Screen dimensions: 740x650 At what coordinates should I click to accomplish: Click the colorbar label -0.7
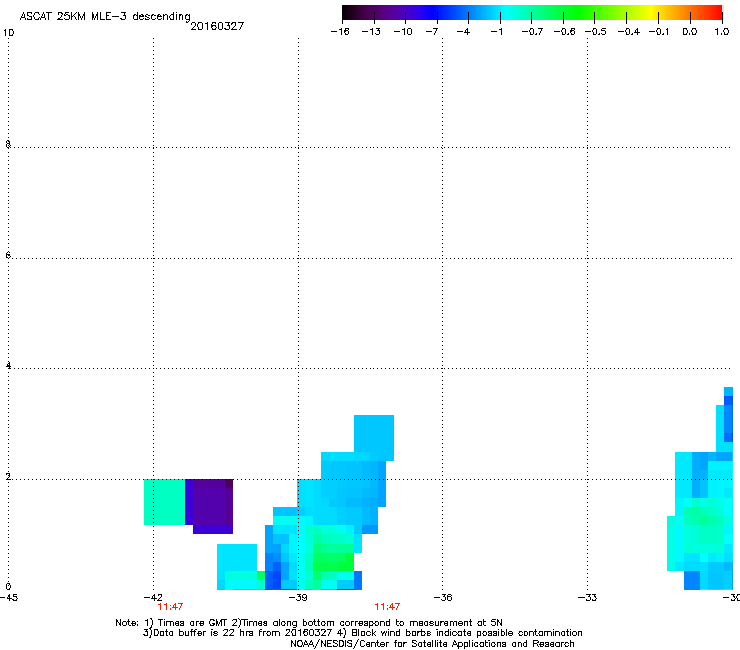pyautogui.click(x=532, y=32)
